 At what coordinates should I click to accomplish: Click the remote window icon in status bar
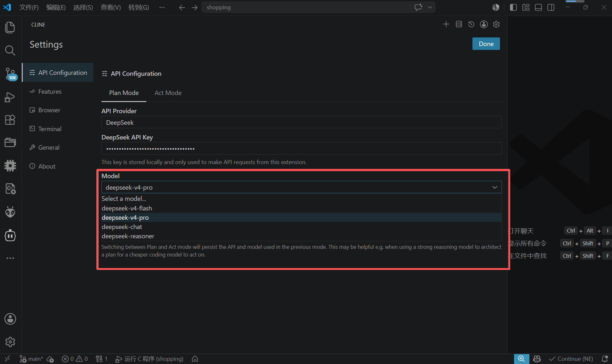[x=8, y=359]
